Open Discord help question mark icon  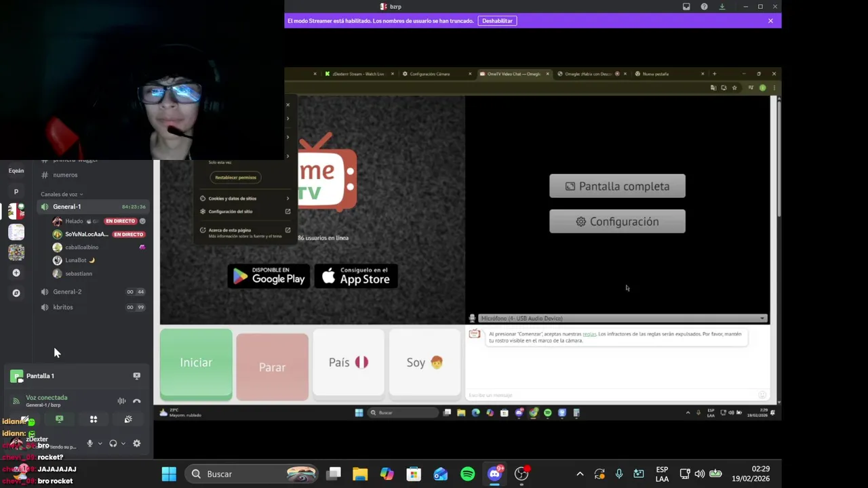[x=704, y=7]
